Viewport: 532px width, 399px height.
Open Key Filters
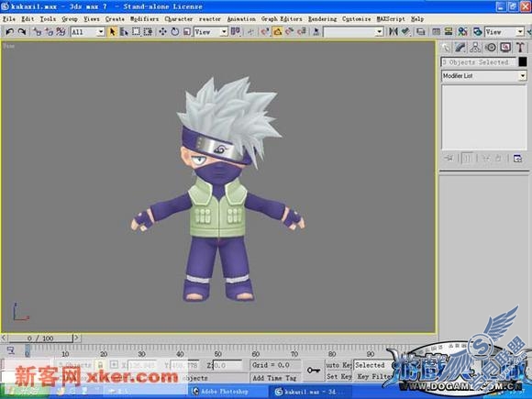[x=374, y=377]
